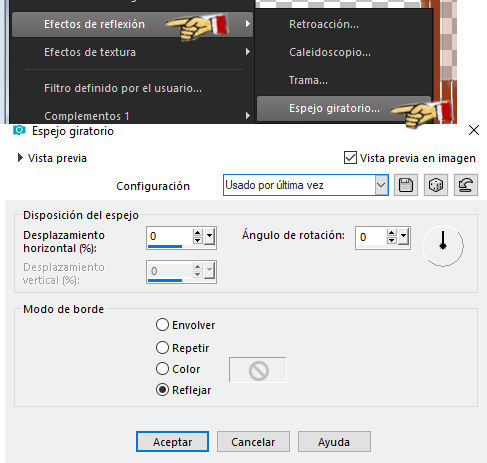Open horizontal offset slider dropdown arrow
Screen dimensions: 487x463
tap(209, 237)
